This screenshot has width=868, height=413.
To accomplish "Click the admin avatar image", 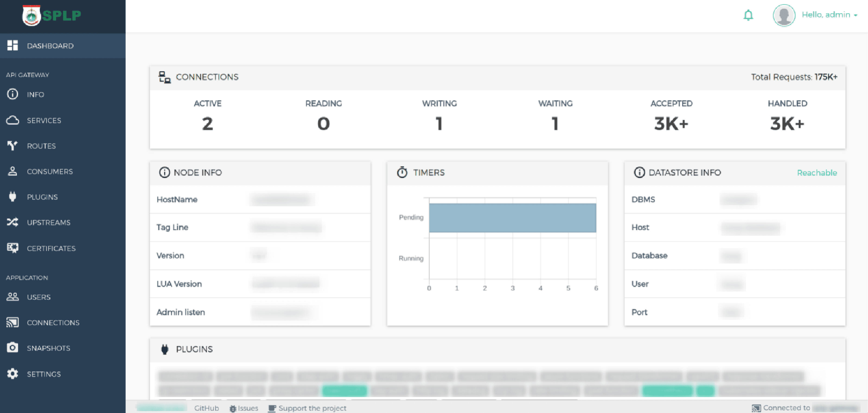I will tap(784, 15).
